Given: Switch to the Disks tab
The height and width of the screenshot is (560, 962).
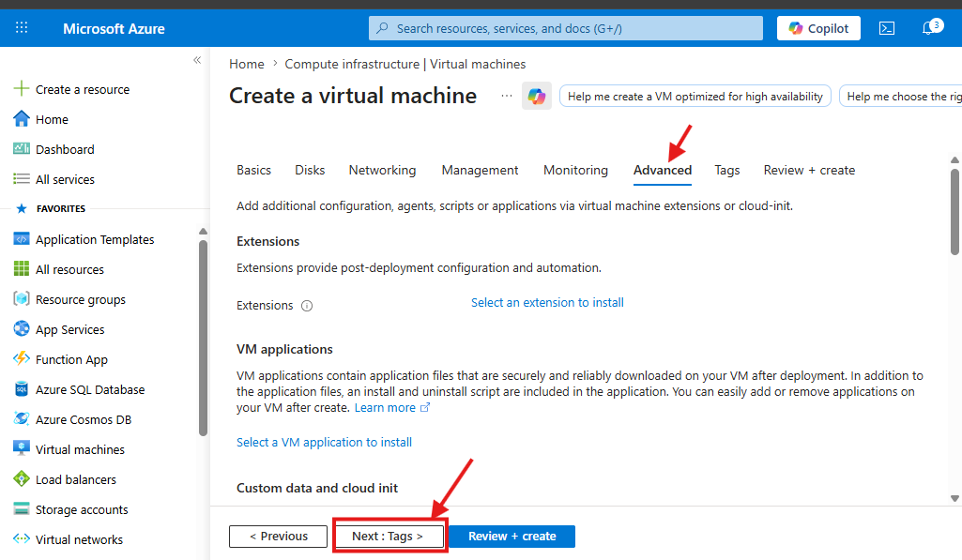Looking at the screenshot, I should pyautogui.click(x=310, y=170).
